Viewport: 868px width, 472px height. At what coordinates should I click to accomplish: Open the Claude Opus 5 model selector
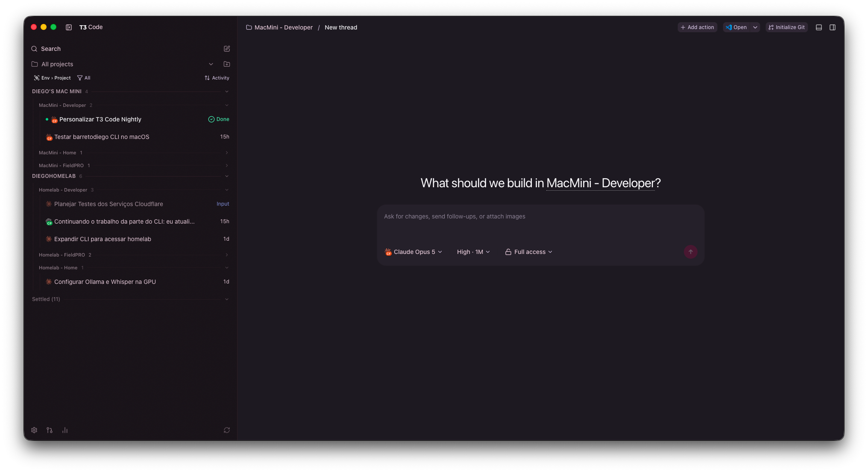coord(413,252)
